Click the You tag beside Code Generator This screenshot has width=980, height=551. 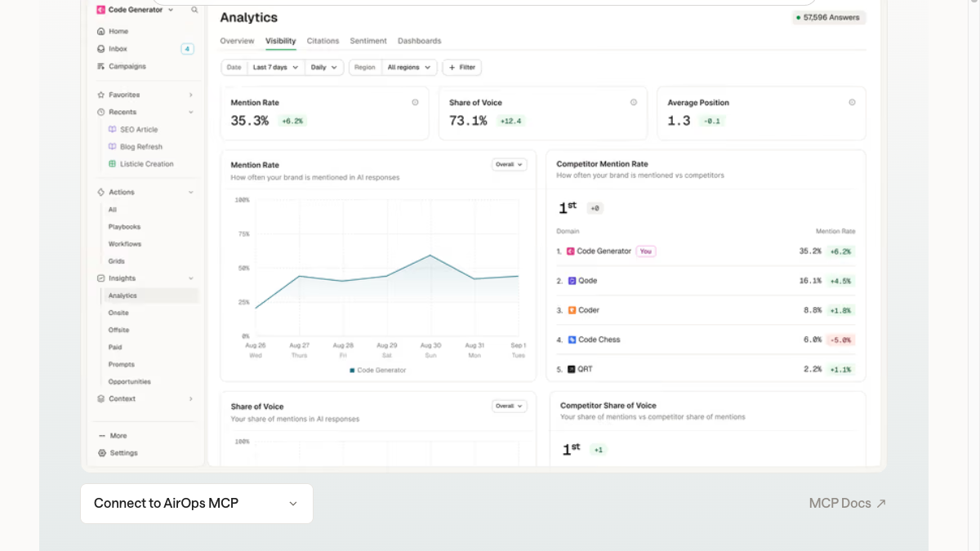(x=646, y=251)
